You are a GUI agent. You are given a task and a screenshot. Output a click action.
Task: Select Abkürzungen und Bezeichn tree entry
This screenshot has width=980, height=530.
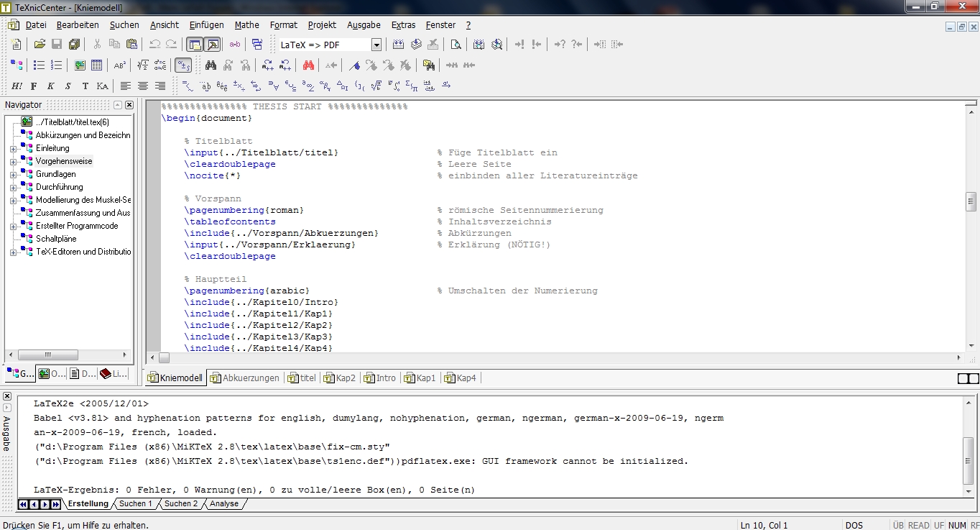pos(83,135)
